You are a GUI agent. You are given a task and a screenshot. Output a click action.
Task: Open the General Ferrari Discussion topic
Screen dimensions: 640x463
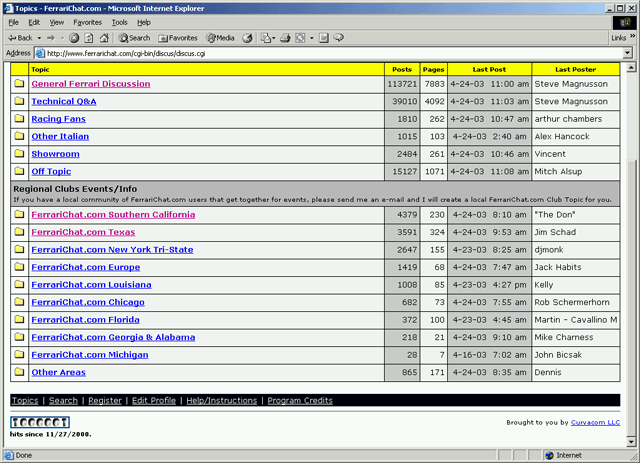[91, 84]
